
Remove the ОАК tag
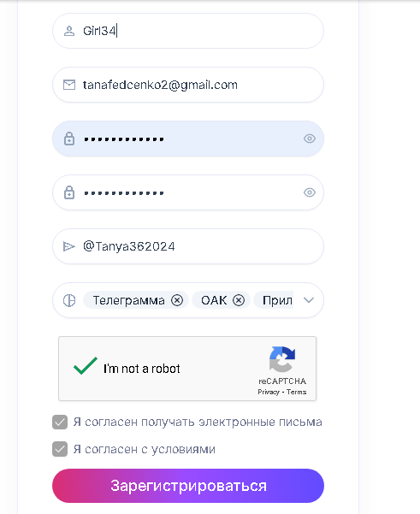click(239, 300)
